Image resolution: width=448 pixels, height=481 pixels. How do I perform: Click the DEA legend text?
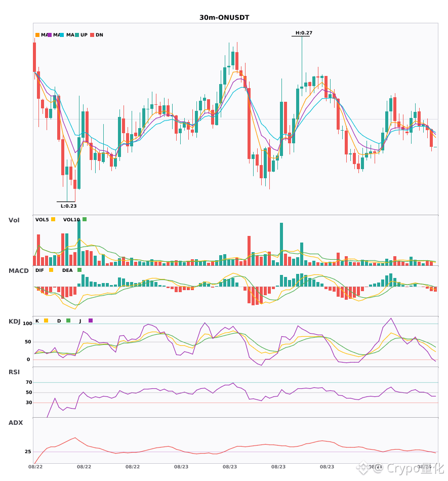(x=67, y=270)
